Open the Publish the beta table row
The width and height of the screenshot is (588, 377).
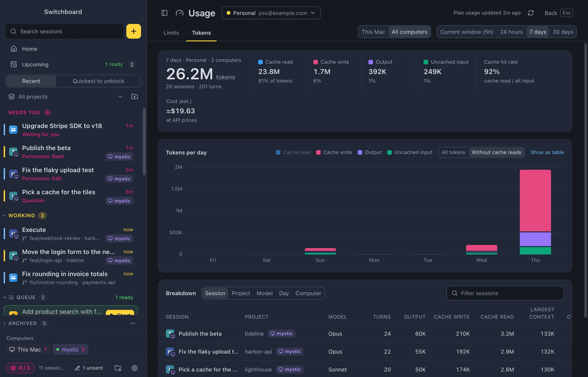365,334
